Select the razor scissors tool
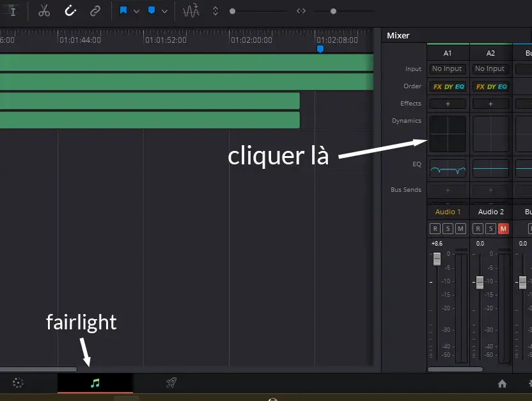Screen dimensions: 532x401 (x=44, y=11)
